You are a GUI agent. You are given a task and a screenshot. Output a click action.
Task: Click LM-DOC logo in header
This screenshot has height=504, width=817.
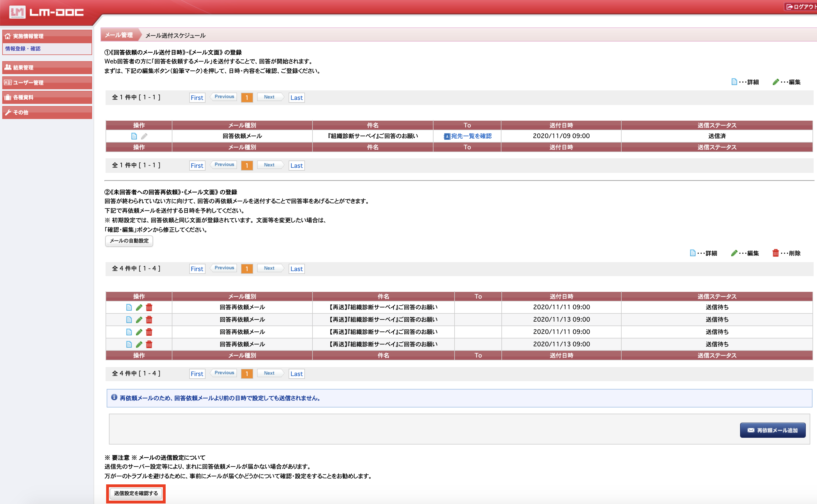46,12
